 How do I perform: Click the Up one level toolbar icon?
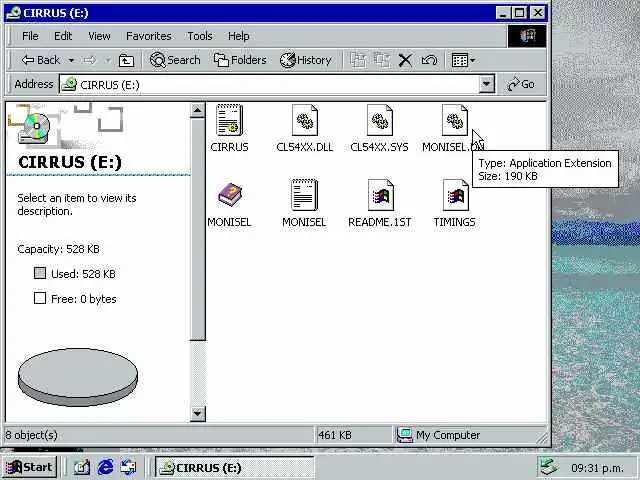(126, 60)
